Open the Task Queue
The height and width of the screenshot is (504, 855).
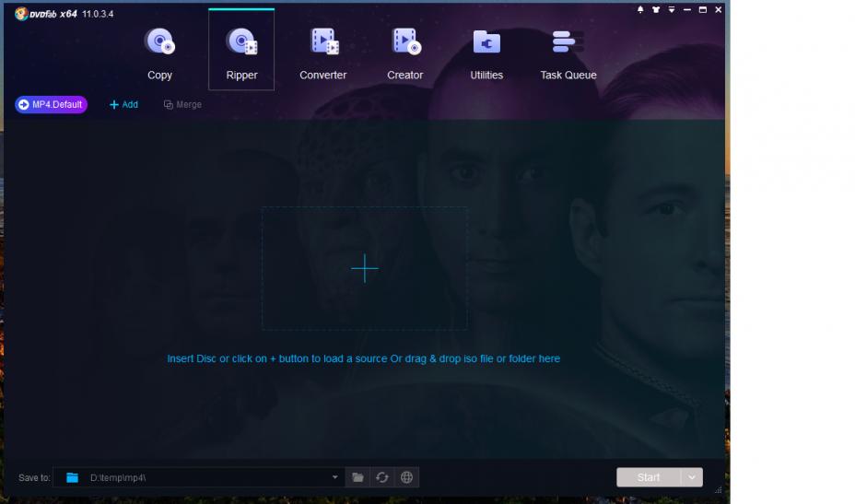[568, 53]
